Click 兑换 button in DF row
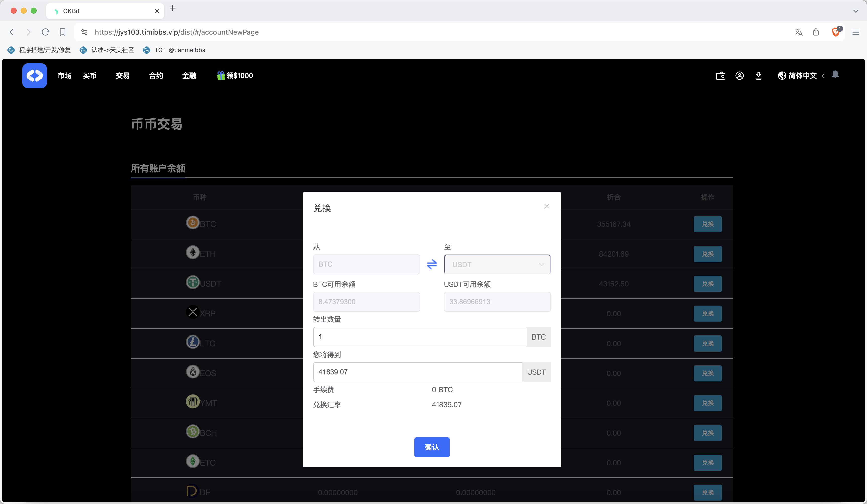This screenshot has height=504, width=867. click(708, 492)
